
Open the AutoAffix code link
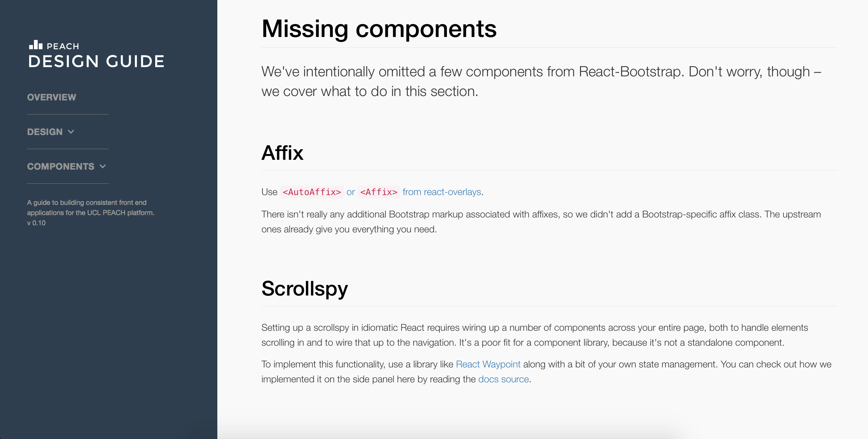(312, 192)
